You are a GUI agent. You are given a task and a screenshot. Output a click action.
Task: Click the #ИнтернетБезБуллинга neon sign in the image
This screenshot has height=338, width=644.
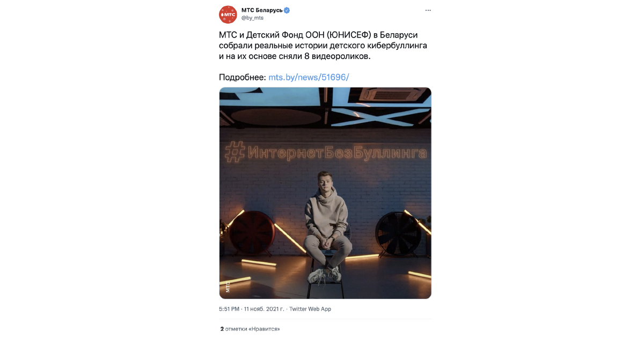(326, 152)
